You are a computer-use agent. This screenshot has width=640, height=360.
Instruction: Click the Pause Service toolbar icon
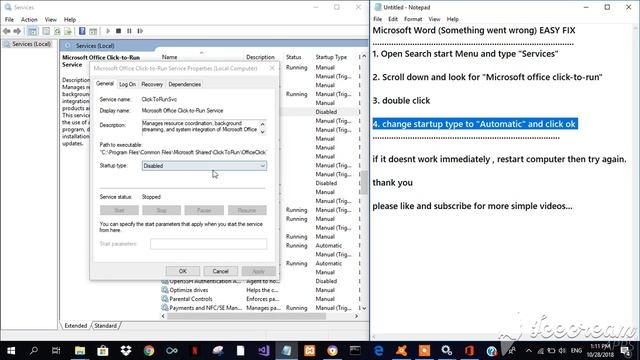(x=129, y=31)
